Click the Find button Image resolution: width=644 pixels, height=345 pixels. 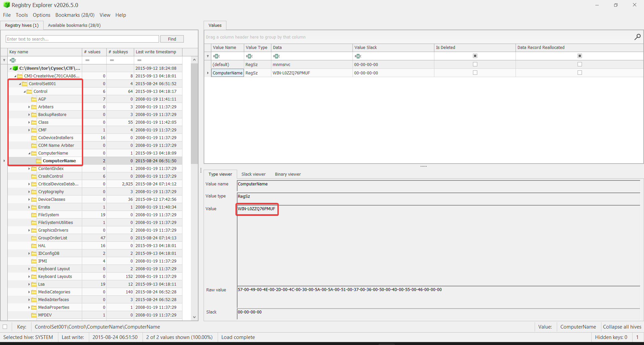coord(172,39)
